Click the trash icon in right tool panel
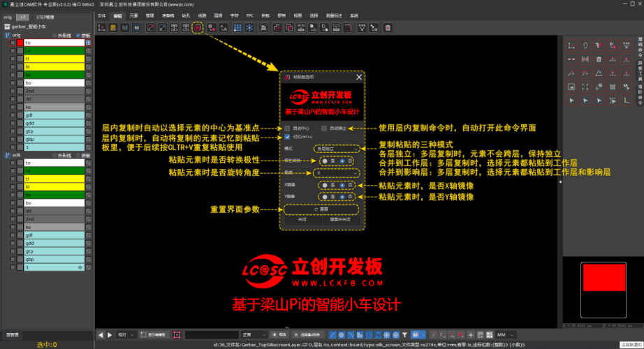This screenshot has width=644, height=349. click(x=599, y=59)
